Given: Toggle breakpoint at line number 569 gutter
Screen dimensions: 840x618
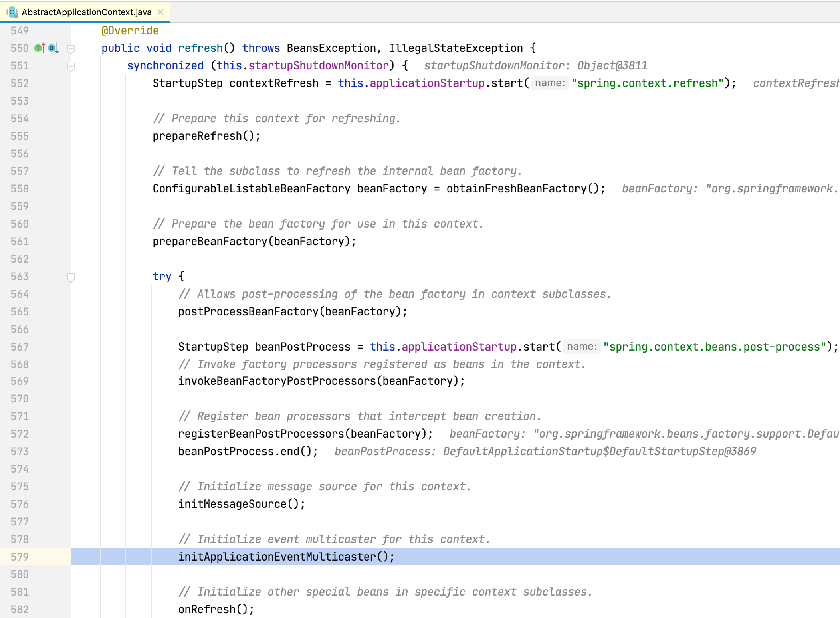Looking at the screenshot, I should pos(20,381).
